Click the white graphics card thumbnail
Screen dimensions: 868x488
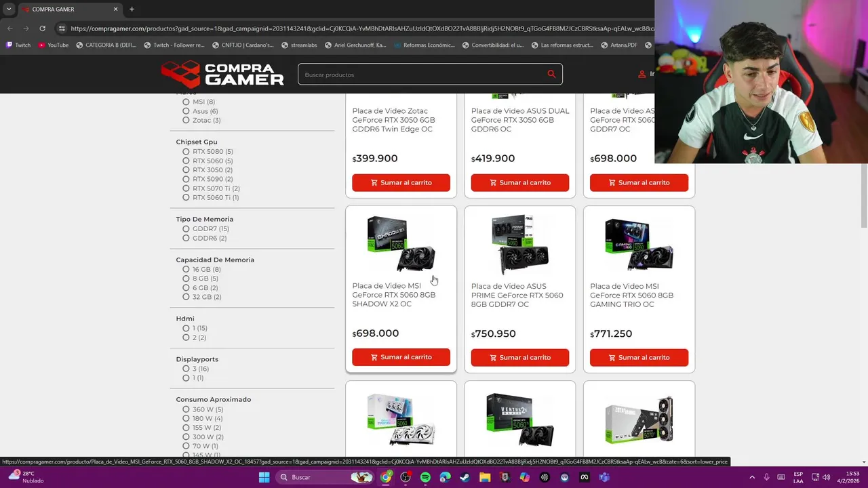coord(401,420)
